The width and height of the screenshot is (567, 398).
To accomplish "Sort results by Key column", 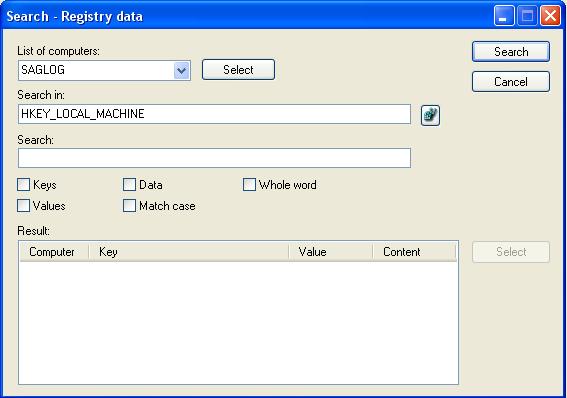I will 188,252.
